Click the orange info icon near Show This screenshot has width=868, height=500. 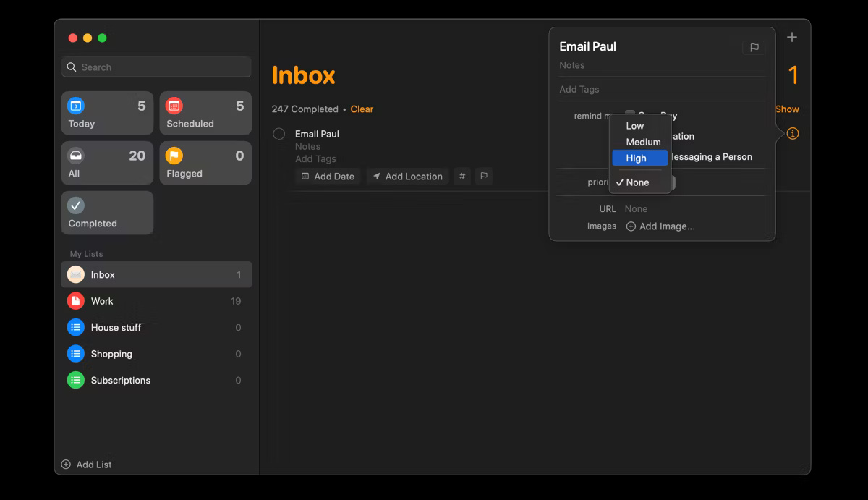[793, 134]
